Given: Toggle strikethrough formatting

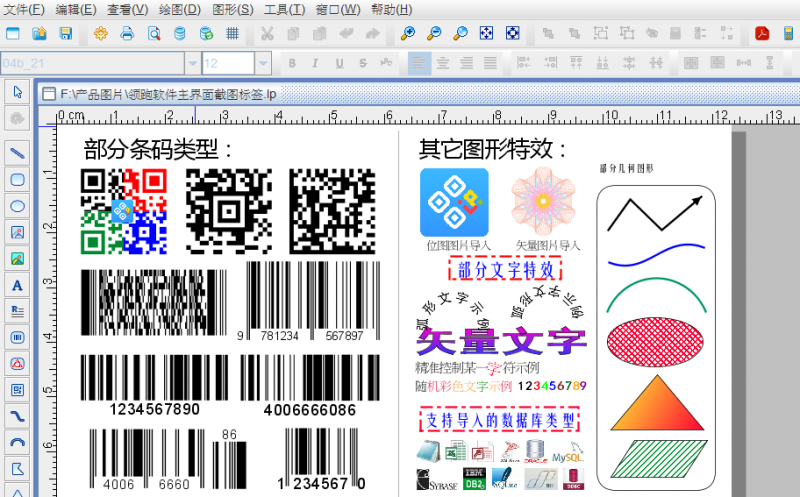Looking at the screenshot, I should coord(363,63).
